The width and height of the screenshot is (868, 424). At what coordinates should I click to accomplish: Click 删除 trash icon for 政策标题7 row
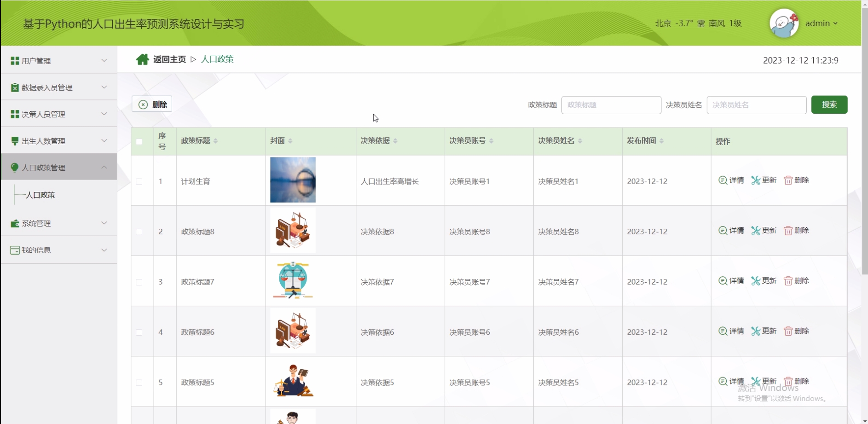[x=788, y=280]
